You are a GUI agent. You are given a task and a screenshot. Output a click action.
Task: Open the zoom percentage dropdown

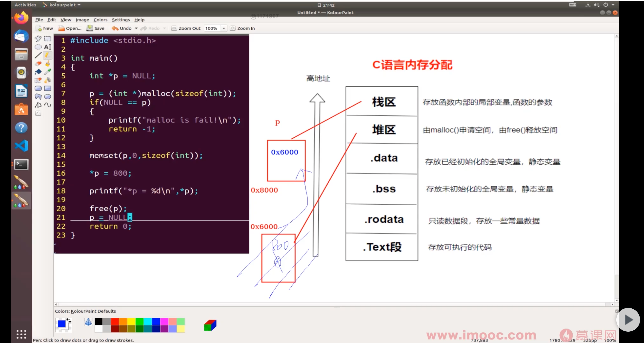coord(224,28)
